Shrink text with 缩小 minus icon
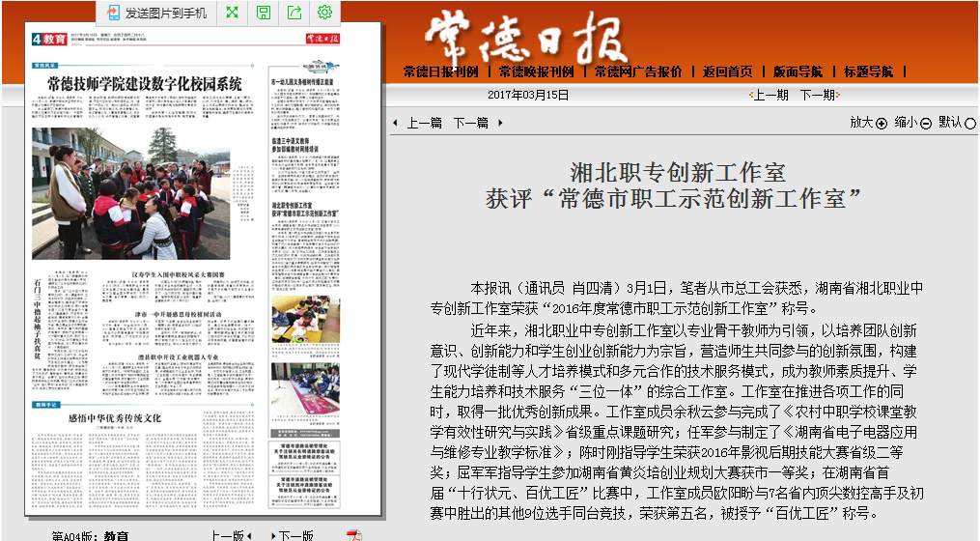The width and height of the screenshot is (980, 541). point(926,124)
